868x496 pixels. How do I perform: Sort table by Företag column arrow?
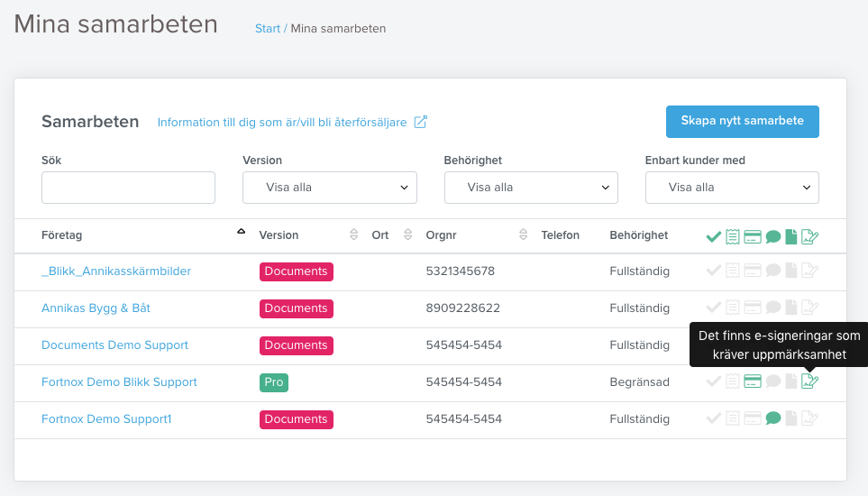[x=242, y=232]
